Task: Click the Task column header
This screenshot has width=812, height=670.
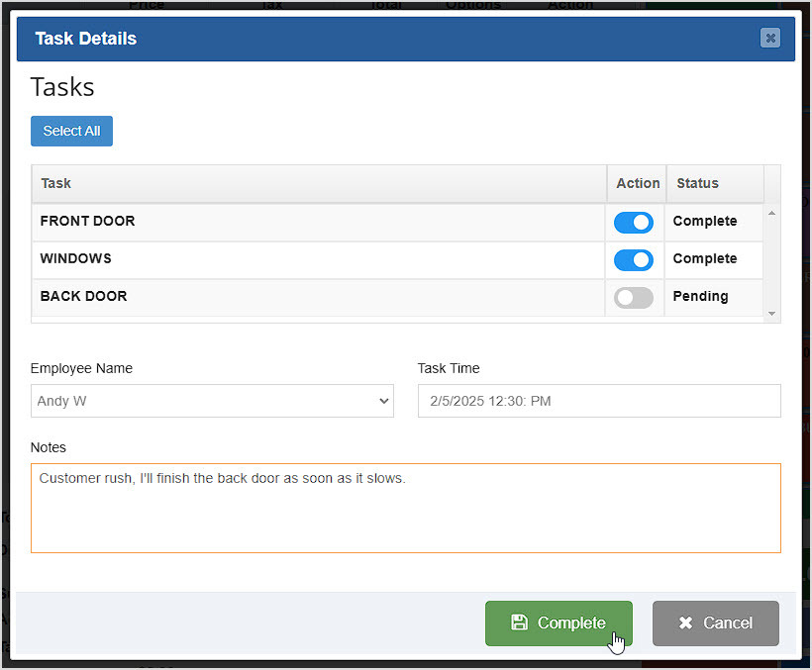Action: [x=55, y=183]
